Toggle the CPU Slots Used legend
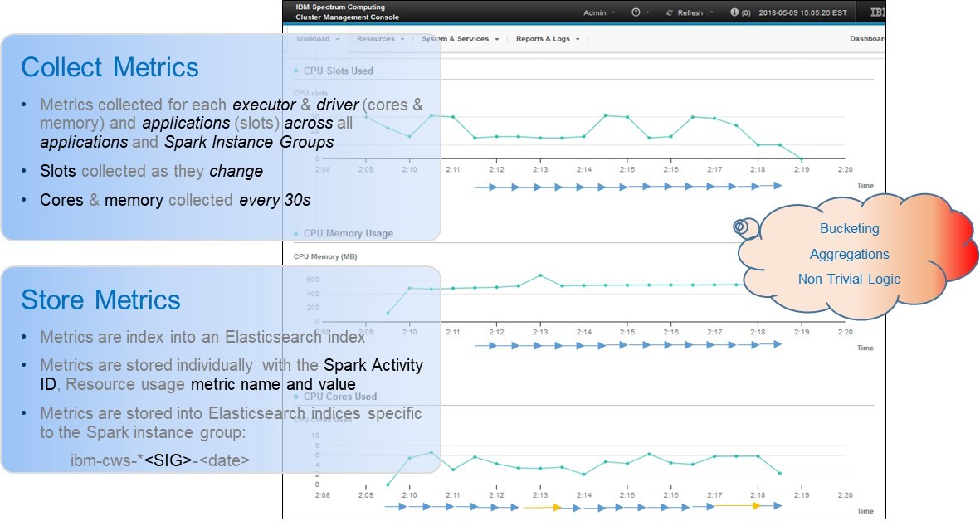The height and width of the screenshot is (531, 980). [x=333, y=71]
